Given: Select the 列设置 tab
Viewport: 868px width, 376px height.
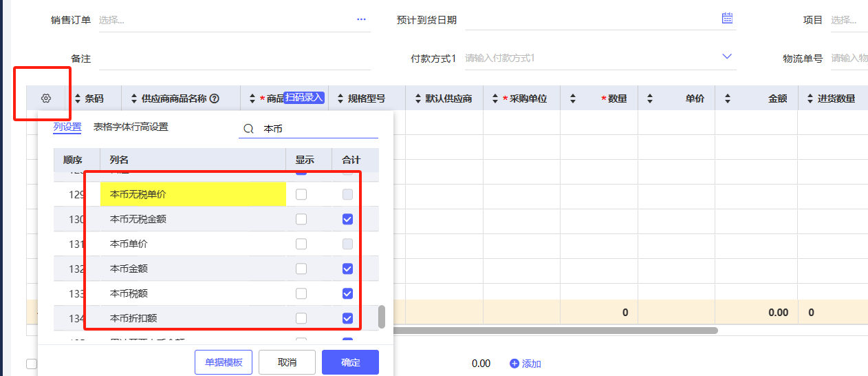Looking at the screenshot, I should point(67,127).
